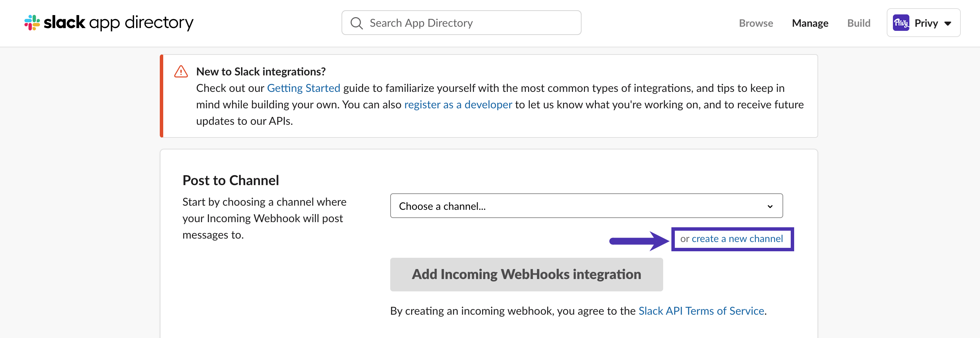Open Slack API Terms of Service

coord(701,311)
